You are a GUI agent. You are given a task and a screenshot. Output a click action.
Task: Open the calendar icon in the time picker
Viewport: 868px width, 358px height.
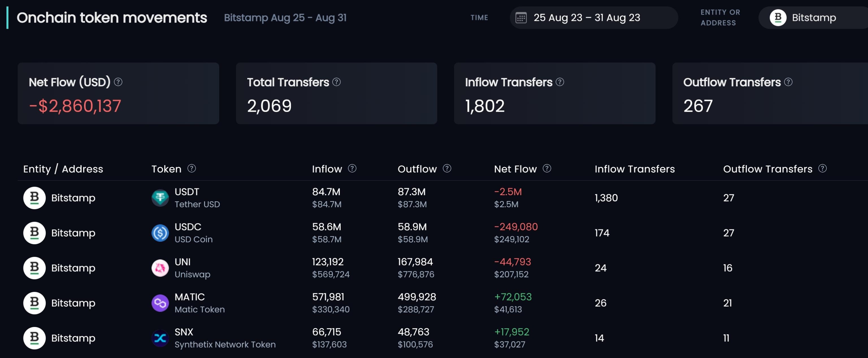521,18
